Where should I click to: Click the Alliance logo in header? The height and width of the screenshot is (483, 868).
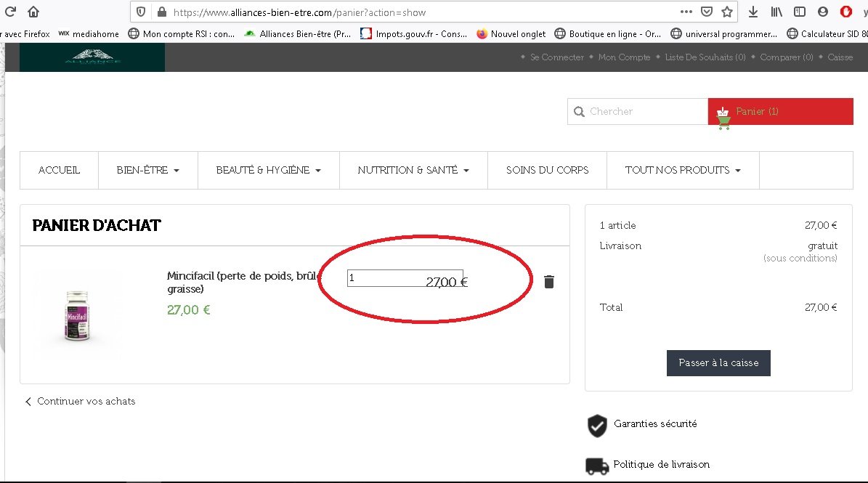pyautogui.click(x=92, y=57)
